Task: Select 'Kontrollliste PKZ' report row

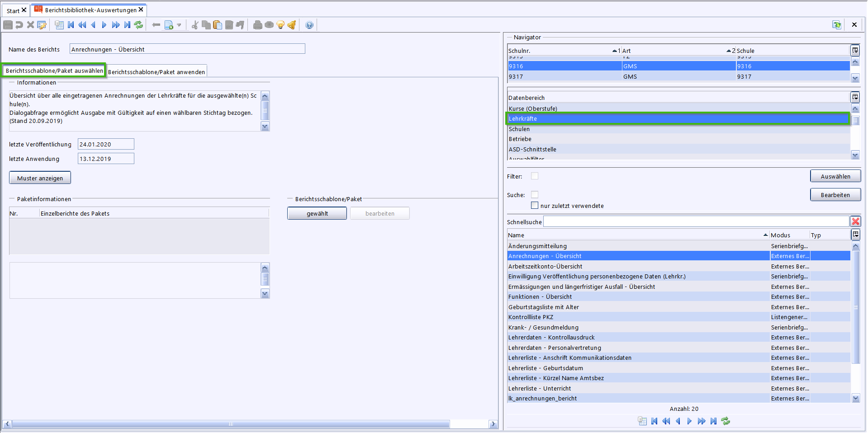Action: pyautogui.click(x=678, y=317)
